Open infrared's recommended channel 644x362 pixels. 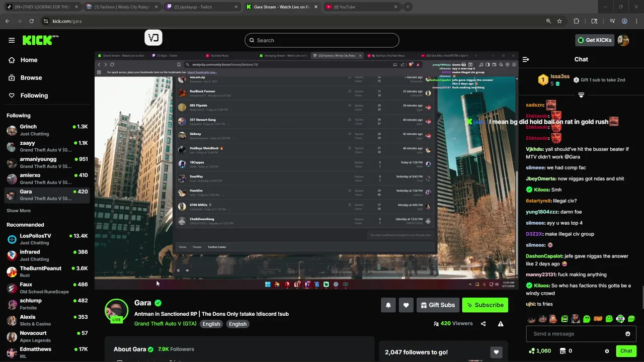coord(47,255)
